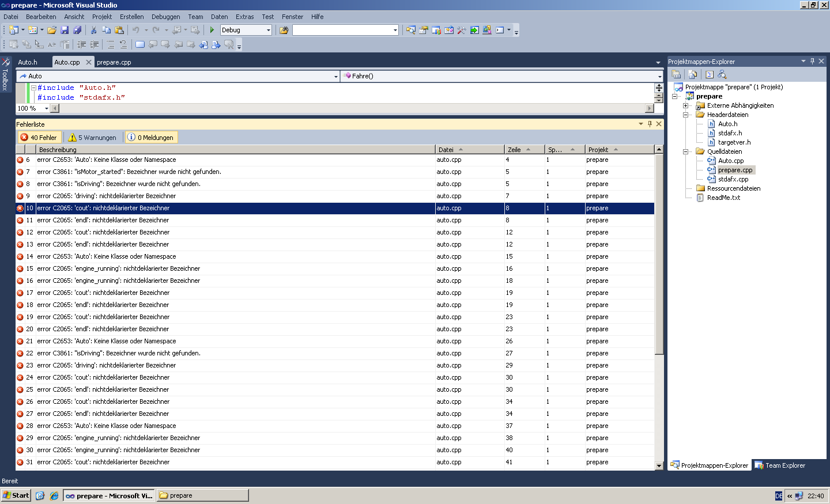Click the error list vertical scrollbar thumb

click(x=659, y=253)
